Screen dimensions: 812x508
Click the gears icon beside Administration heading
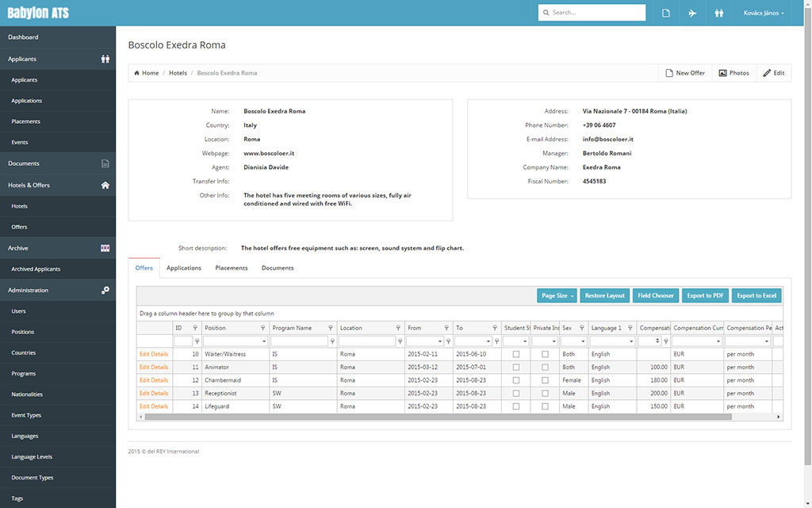click(105, 291)
